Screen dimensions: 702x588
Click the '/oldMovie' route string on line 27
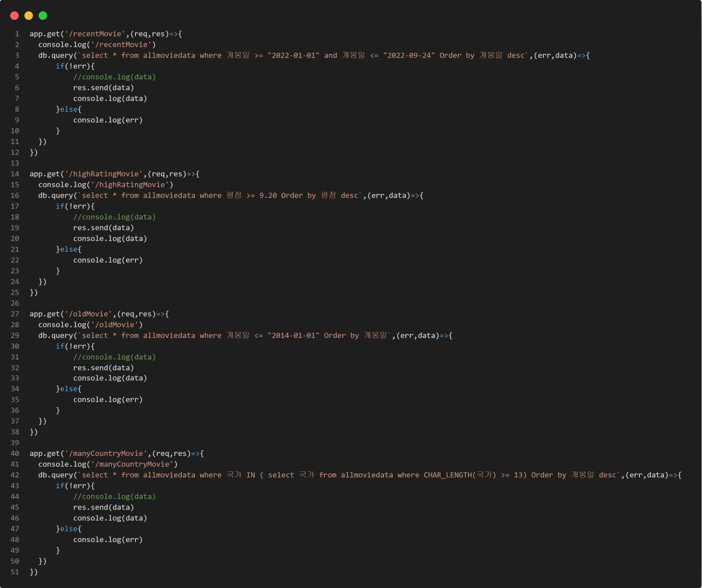click(x=88, y=314)
